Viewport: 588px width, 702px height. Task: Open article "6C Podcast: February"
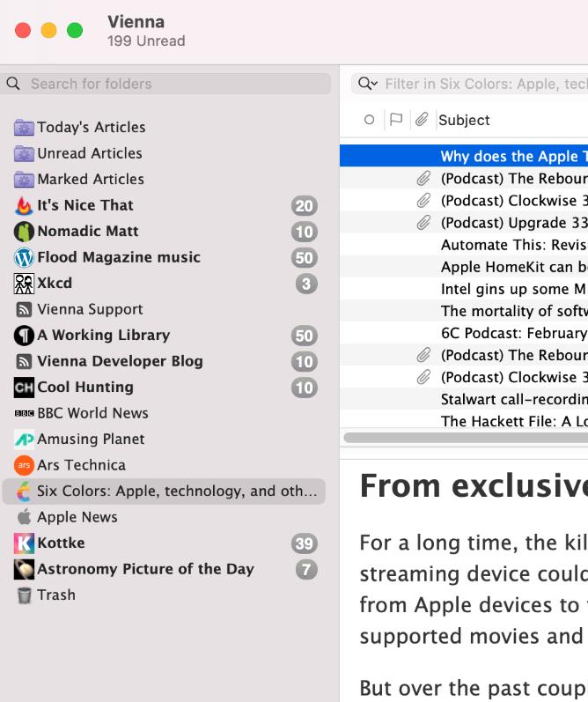coord(464,333)
